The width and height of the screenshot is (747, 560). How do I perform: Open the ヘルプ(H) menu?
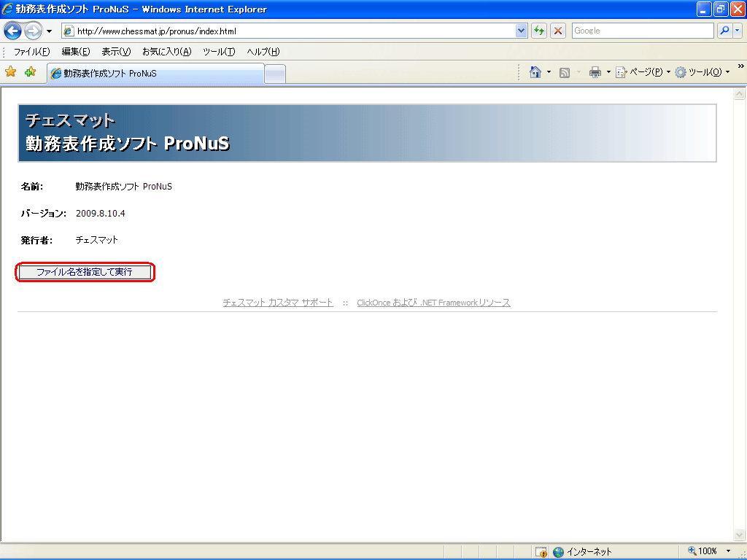click(x=263, y=52)
